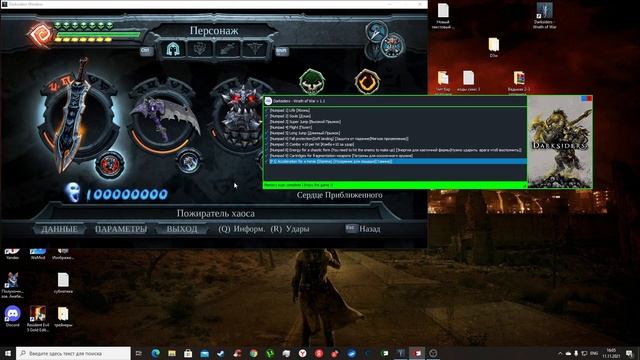The height and width of the screenshot is (360, 640).
Task: Click the blue enhancement under the scythe
Action: pos(189,161)
